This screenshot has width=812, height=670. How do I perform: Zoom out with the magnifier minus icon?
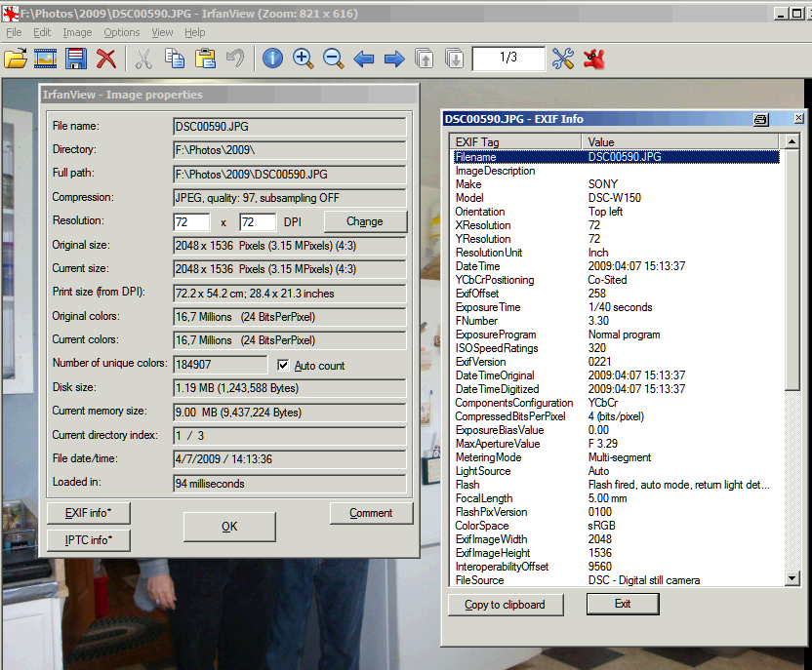pos(333,59)
